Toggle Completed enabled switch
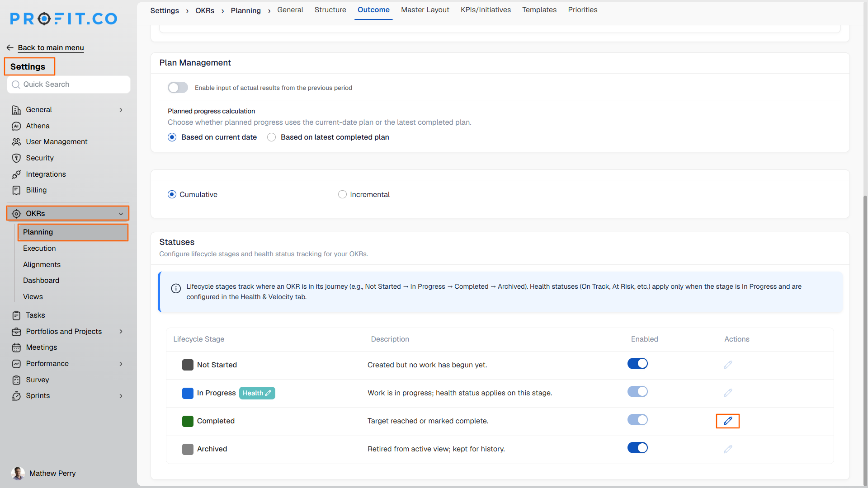 point(637,420)
